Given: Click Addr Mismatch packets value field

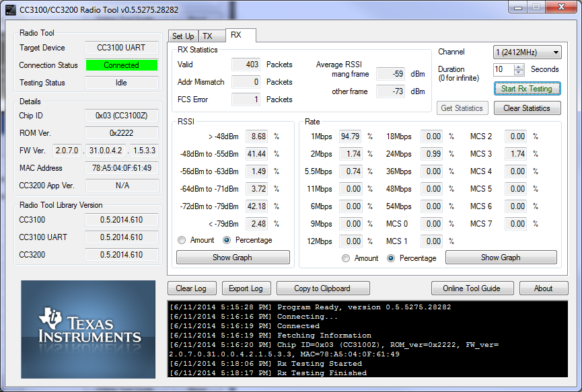Looking at the screenshot, I should coord(246,82).
